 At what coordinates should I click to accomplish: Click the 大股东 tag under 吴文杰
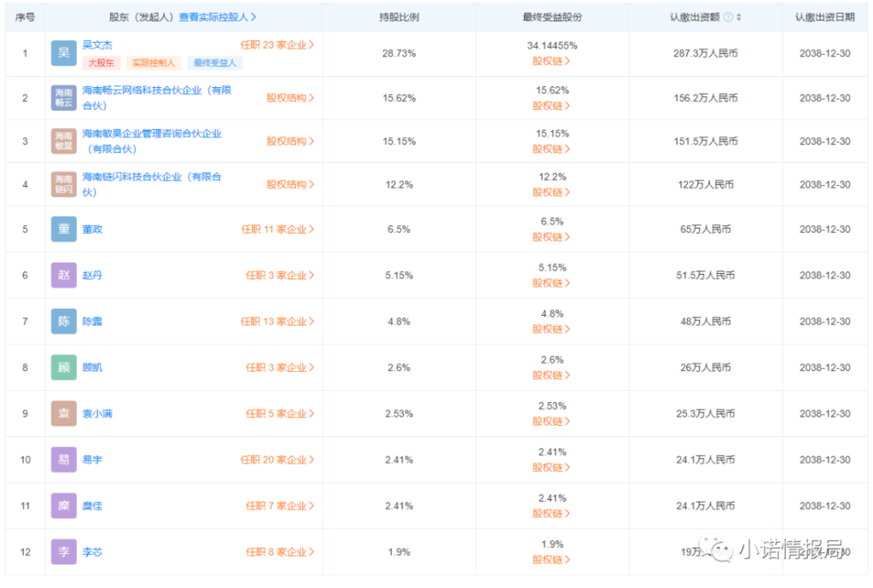[x=100, y=63]
